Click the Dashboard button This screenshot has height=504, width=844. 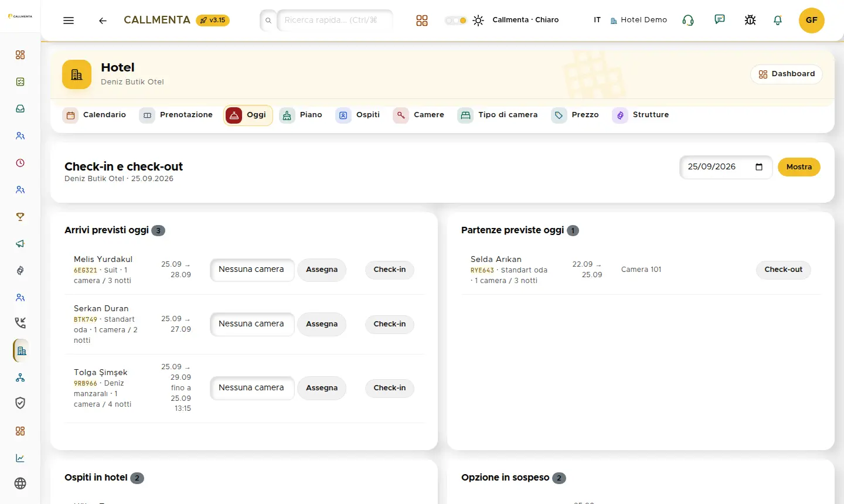(787, 74)
